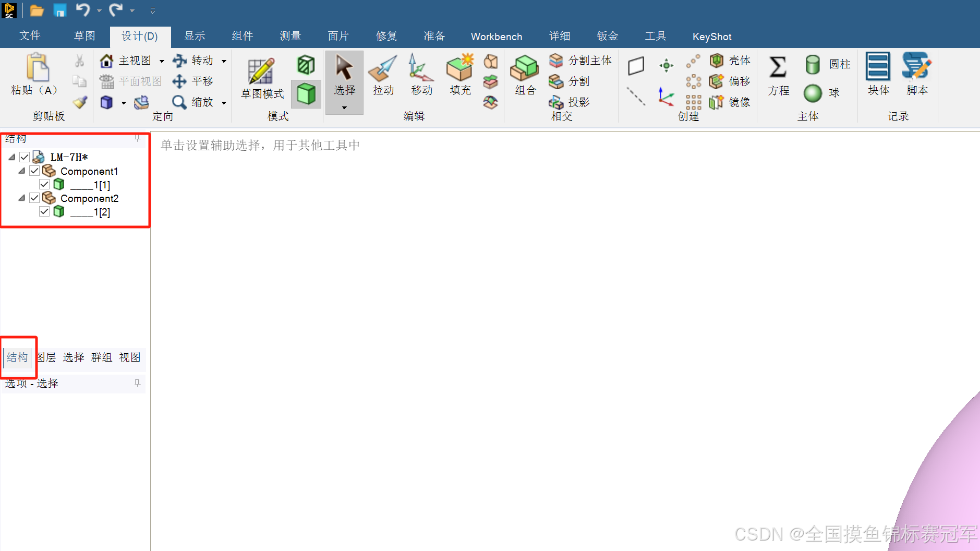Click the Shell (壳体) tool

pos(730,61)
